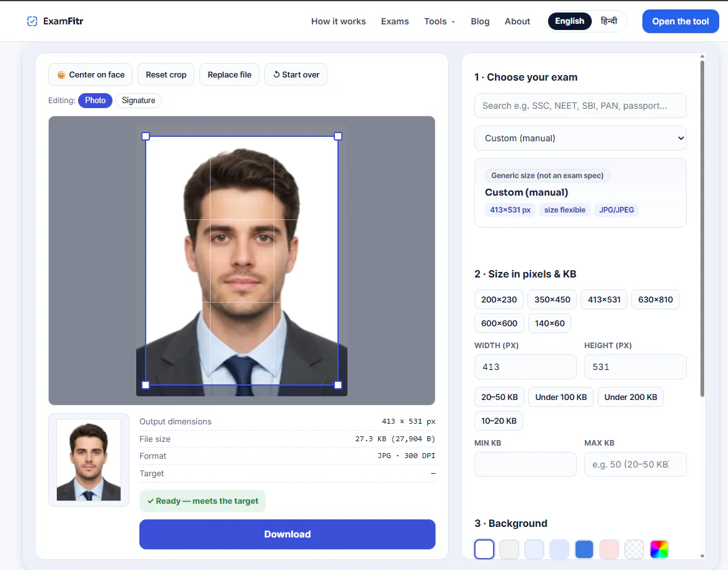Click the Height (px) input field
The width and height of the screenshot is (728, 570).
(635, 367)
